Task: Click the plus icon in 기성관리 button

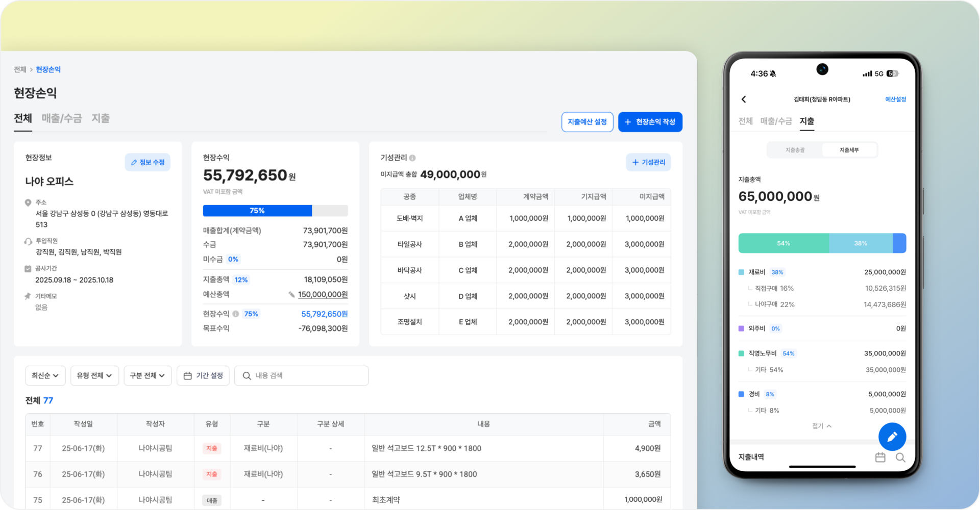Action: pos(635,162)
